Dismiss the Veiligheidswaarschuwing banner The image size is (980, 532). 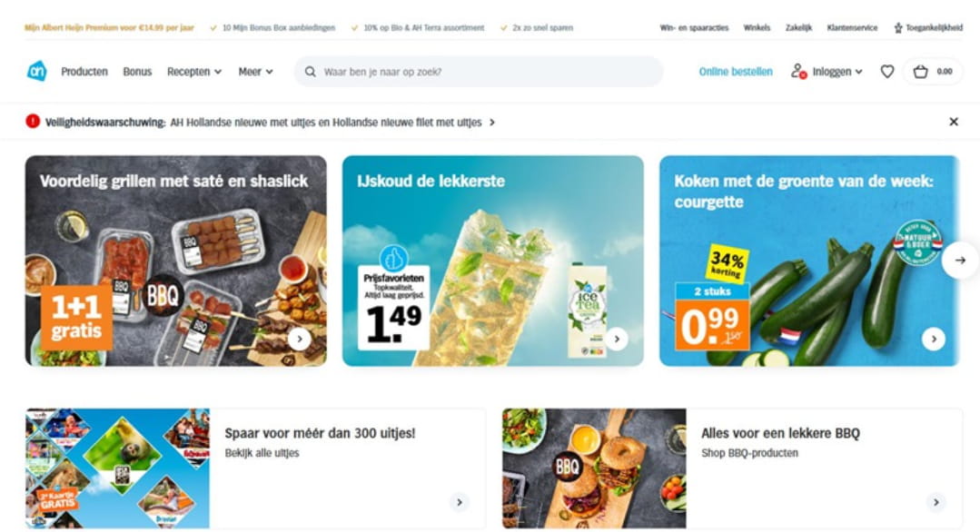[954, 122]
